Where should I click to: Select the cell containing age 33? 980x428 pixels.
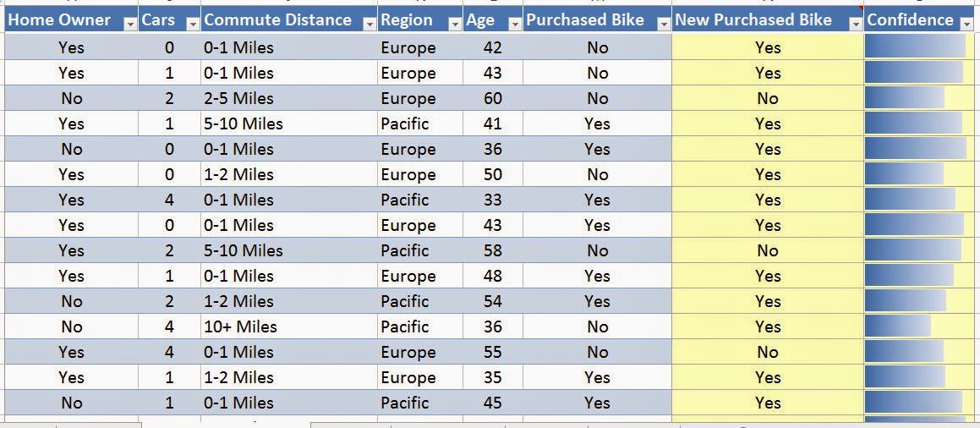pos(492,200)
